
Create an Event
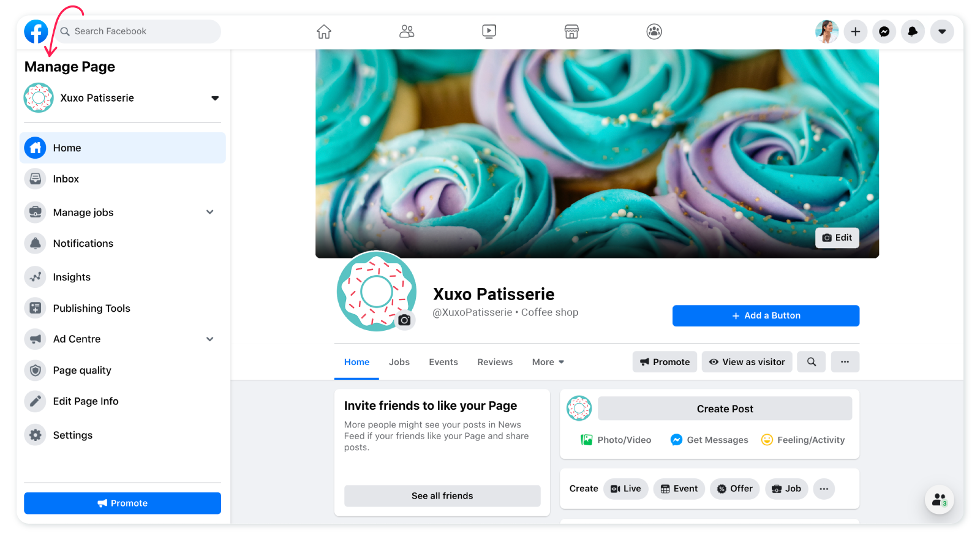pyautogui.click(x=679, y=489)
